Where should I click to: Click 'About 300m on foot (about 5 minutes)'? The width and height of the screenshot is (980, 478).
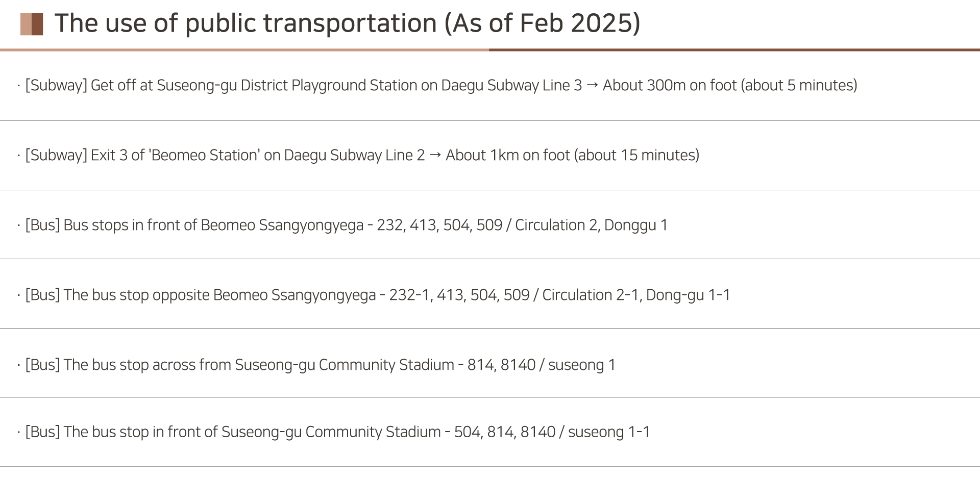730,85
